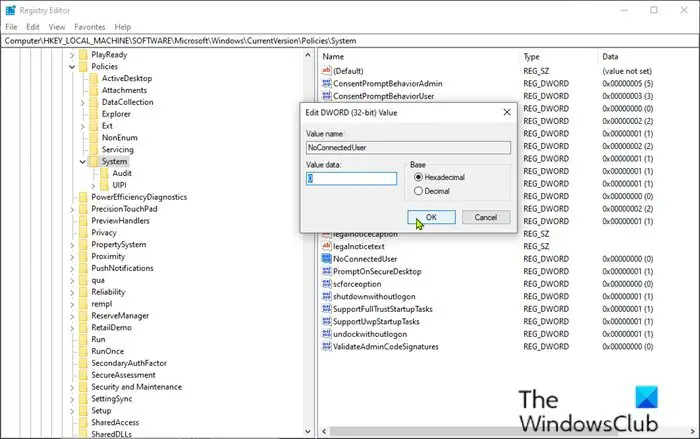
Task: Click the shutdownwithoutlogon DWORD icon
Action: pos(326,296)
